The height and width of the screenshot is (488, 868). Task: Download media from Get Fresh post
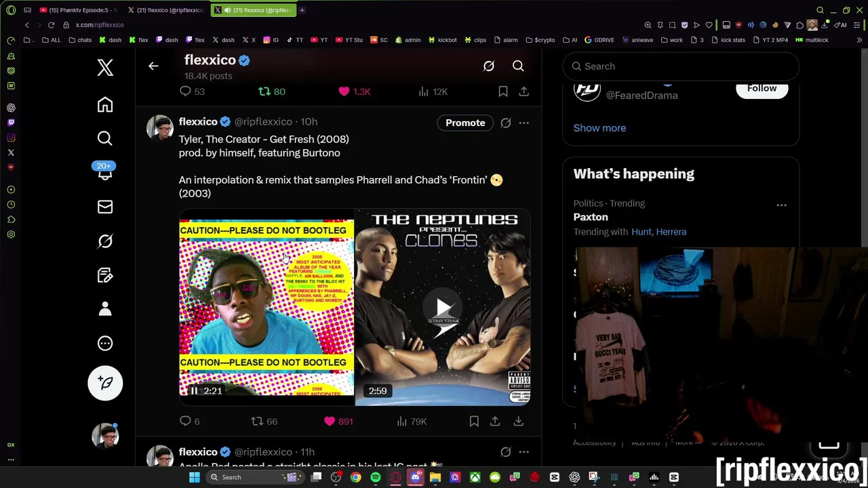518,422
